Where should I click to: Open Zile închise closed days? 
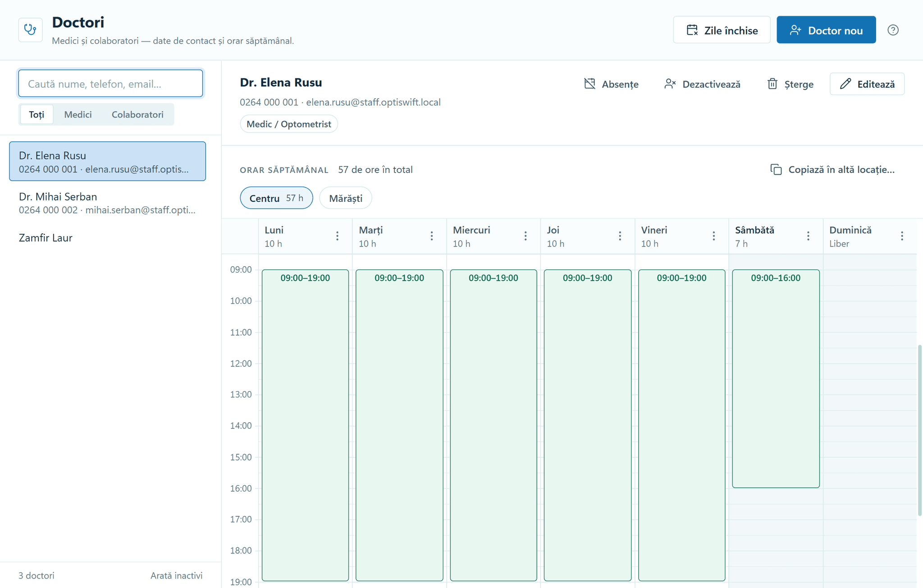coord(722,30)
